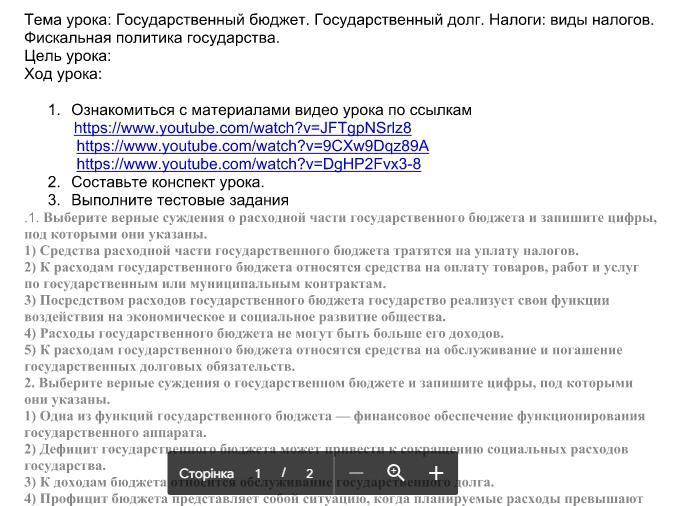This screenshot has height=506, width=683.
Task: Click statement '2) К расходам государственного бюджета относятся'
Action: pos(331,275)
